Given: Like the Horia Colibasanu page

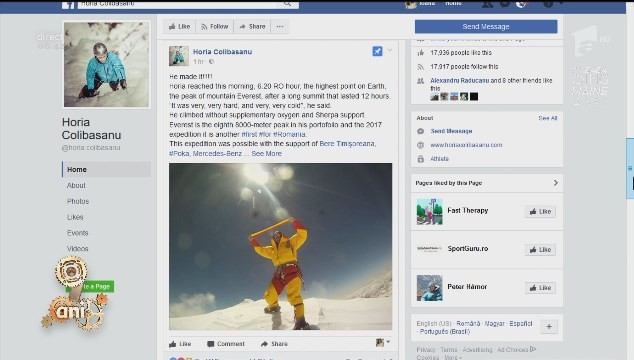Looking at the screenshot, I should point(180,27).
